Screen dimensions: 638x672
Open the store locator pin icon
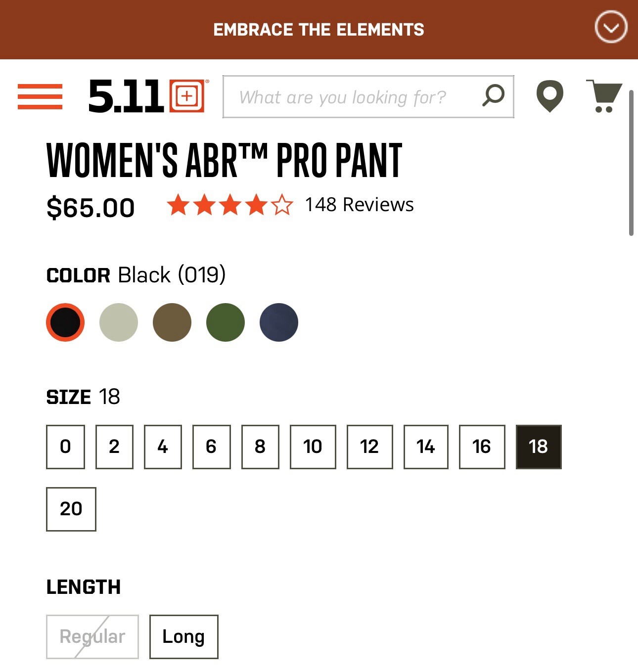(549, 95)
